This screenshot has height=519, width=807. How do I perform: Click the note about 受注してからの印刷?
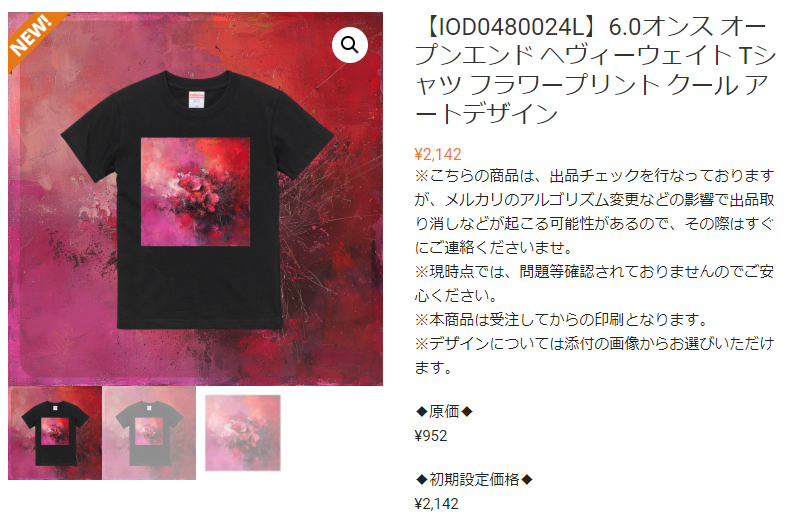point(562,319)
